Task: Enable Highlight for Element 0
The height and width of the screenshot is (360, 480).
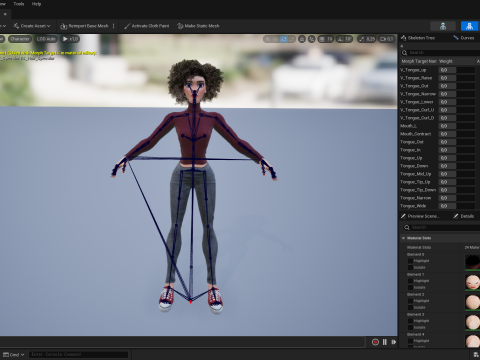Action: [x=410, y=261]
